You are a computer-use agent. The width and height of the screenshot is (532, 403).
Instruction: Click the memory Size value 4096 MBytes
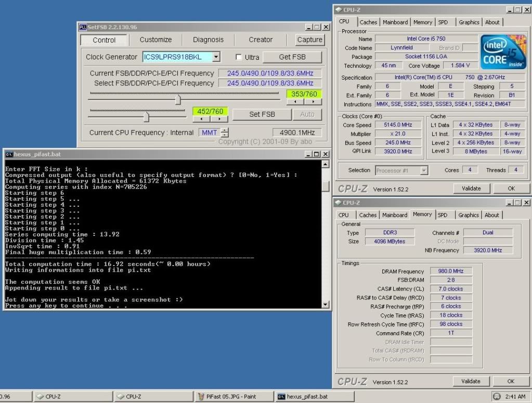pos(390,241)
